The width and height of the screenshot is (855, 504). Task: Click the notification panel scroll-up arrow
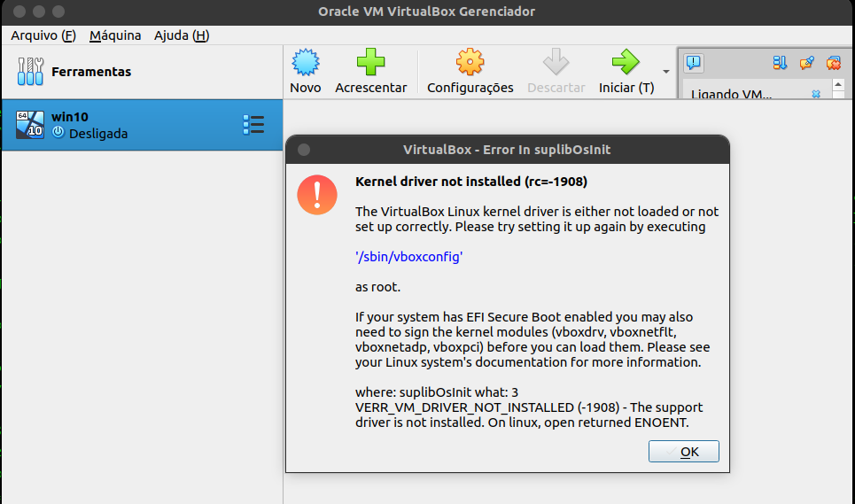838,84
